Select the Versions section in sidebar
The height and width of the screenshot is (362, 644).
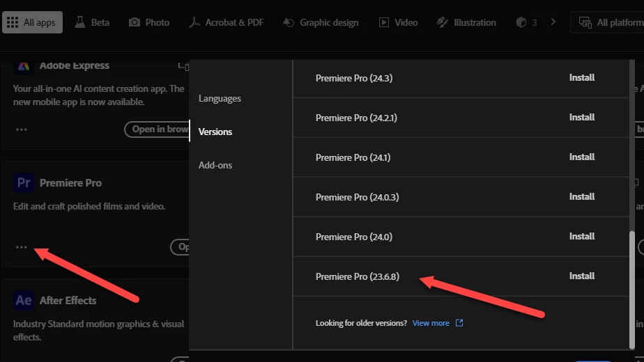tap(215, 132)
